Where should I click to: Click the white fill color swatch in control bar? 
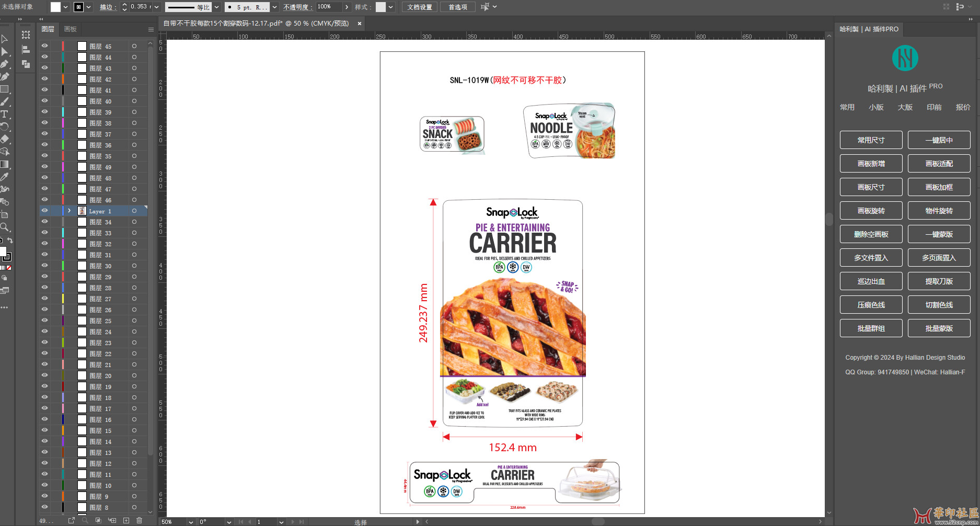point(55,7)
